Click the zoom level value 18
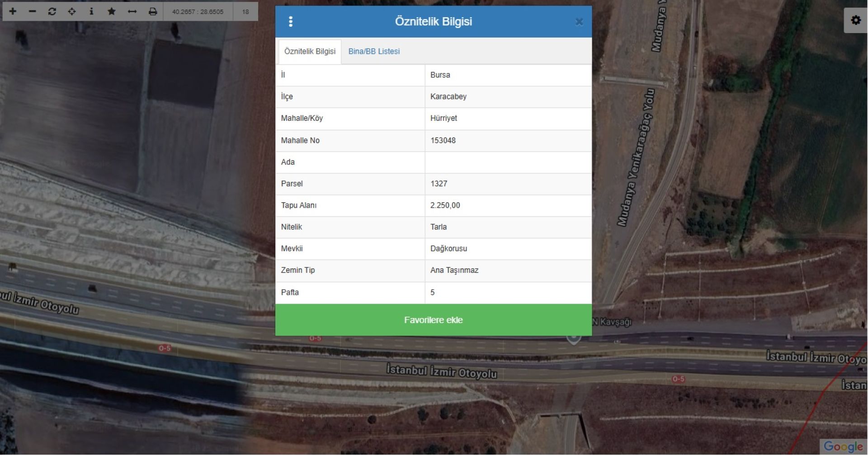This screenshot has width=868, height=456. click(x=245, y=12)
